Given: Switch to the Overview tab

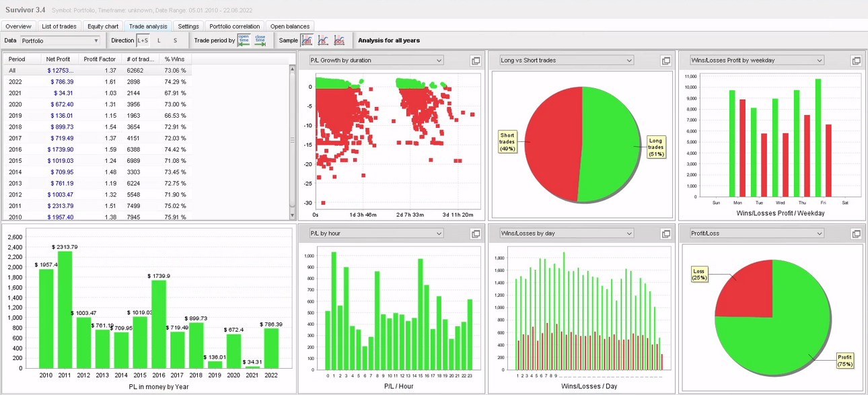Looking at the screenshot, I should pyautogui.click(x=18, y=26).
